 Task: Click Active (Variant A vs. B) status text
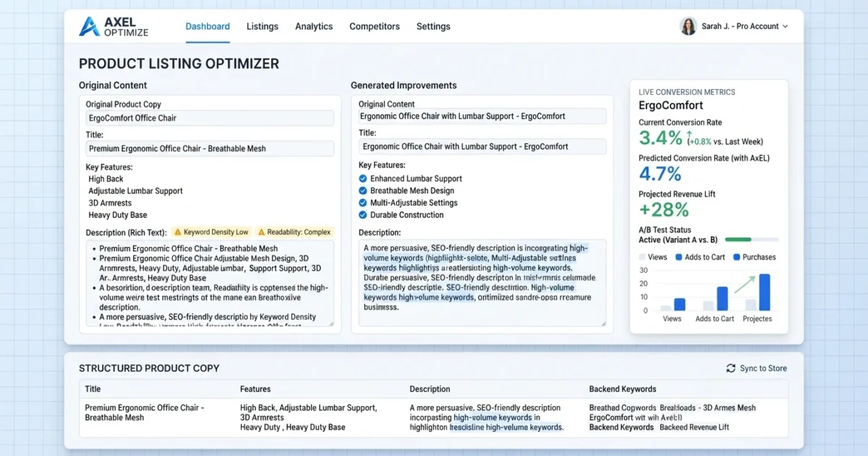click(678, 240)
